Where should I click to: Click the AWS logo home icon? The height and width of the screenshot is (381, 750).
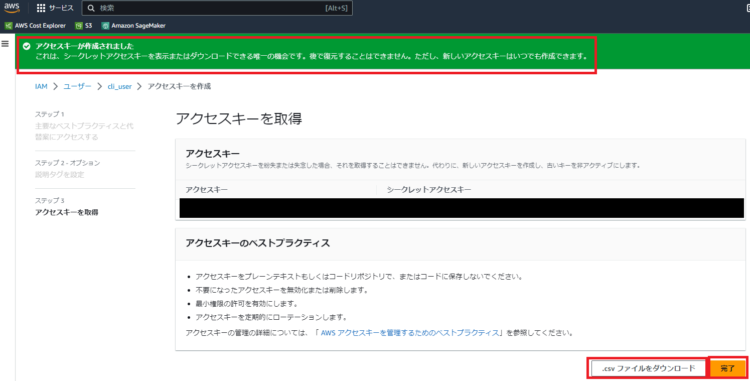point(12,8)
